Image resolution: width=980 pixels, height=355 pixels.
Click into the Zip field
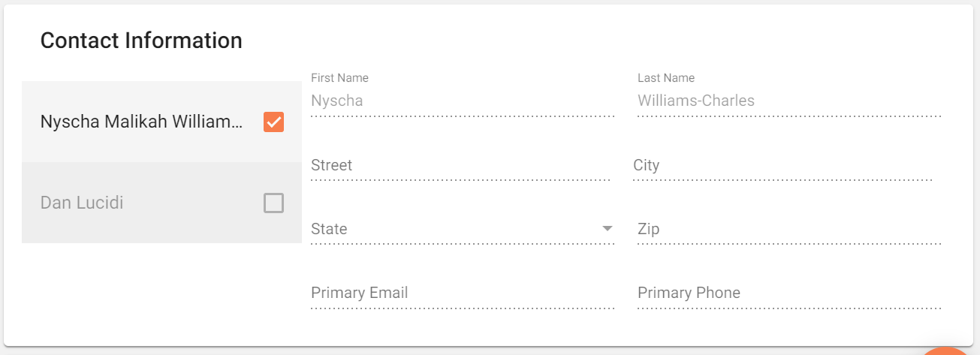[x=789, y=229]
